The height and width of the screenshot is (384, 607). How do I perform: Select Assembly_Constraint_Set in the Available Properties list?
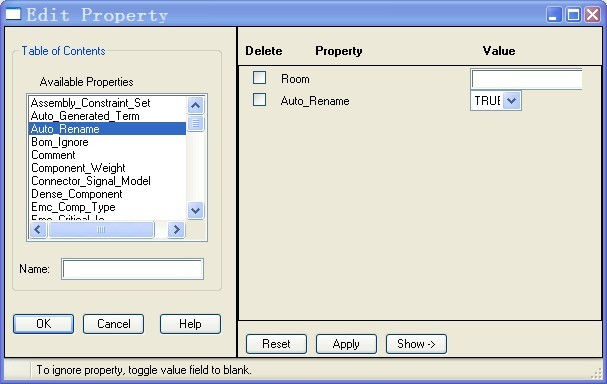(107, 103)
